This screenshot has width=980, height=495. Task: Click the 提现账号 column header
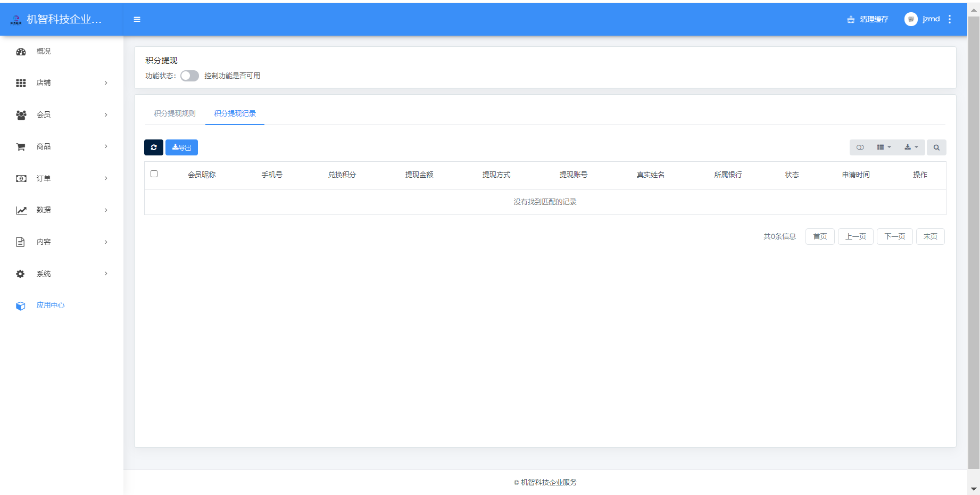574,175
